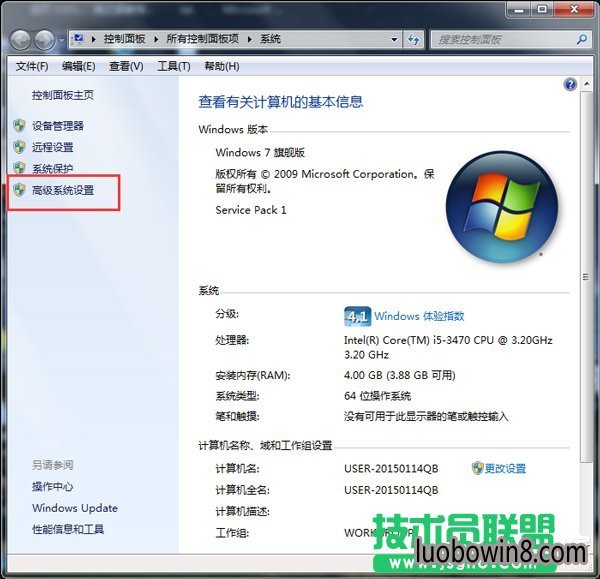Select text Service Pack 1
The image size is (600, 579).
(x=251, y=210)
